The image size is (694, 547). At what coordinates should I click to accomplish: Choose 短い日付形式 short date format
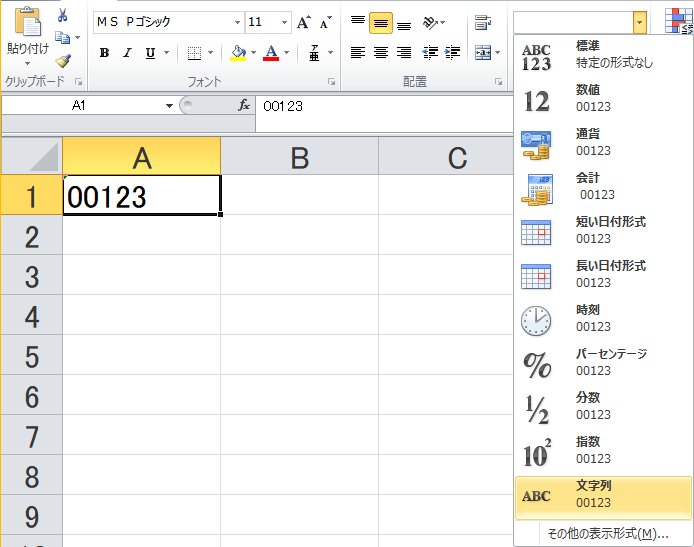pyautogui.click(x=603, y=231)
